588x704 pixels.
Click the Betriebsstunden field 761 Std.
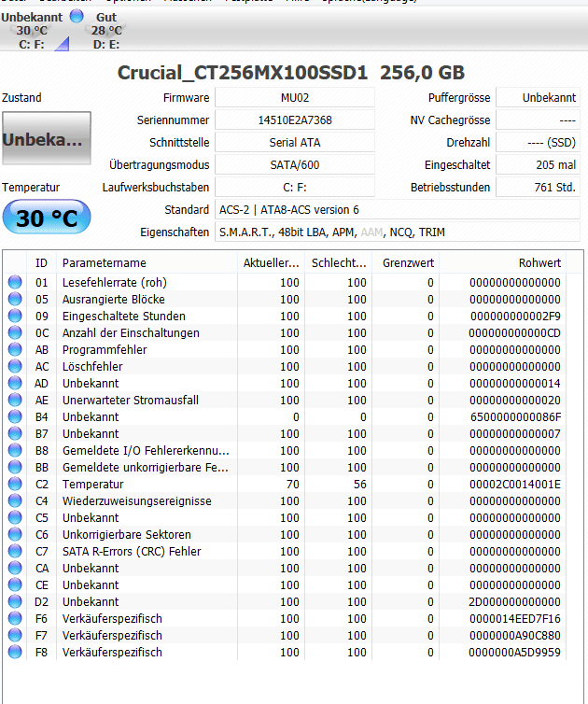[539, 188]
